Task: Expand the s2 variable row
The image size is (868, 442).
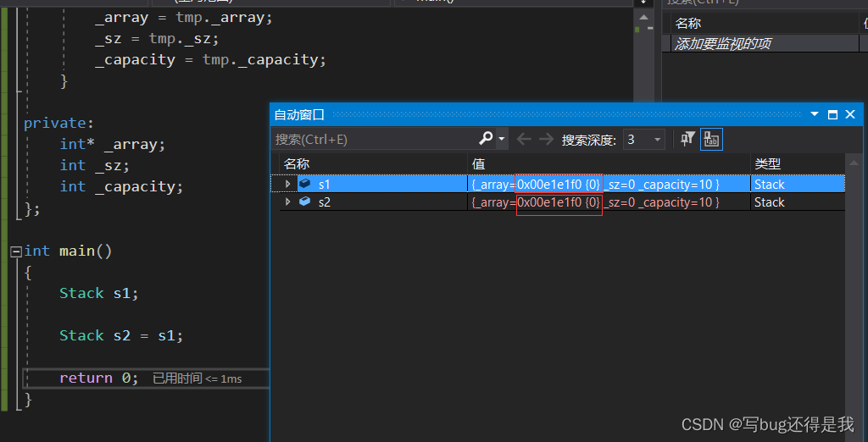Action: tap(287, 202)
